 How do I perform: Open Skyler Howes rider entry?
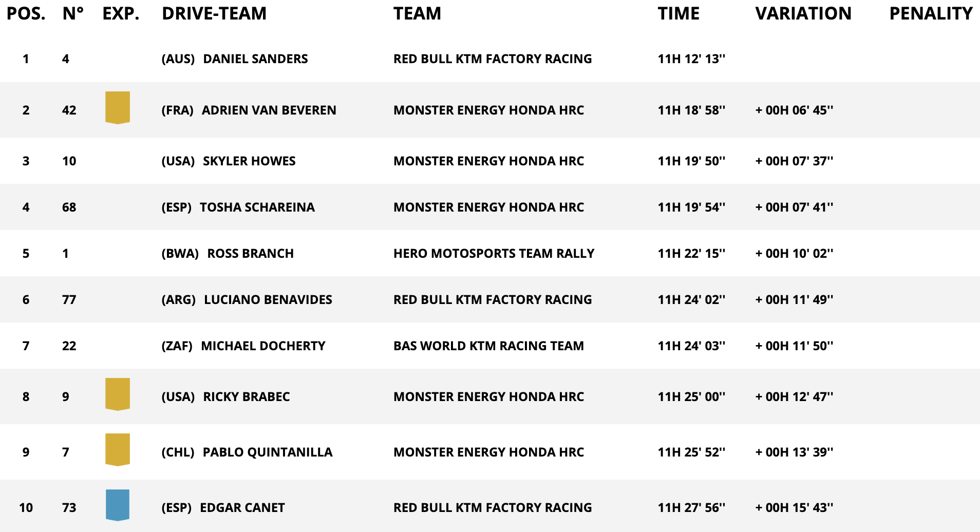click(x=249, y=161)
